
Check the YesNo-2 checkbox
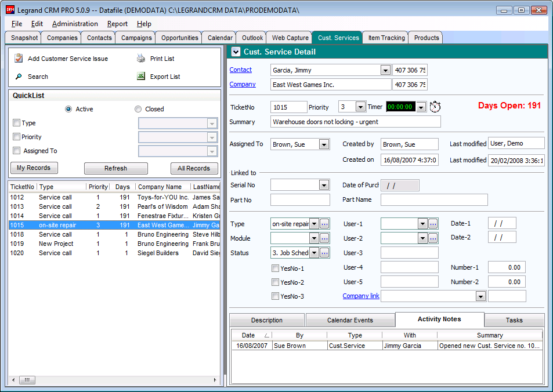(275, 282)
